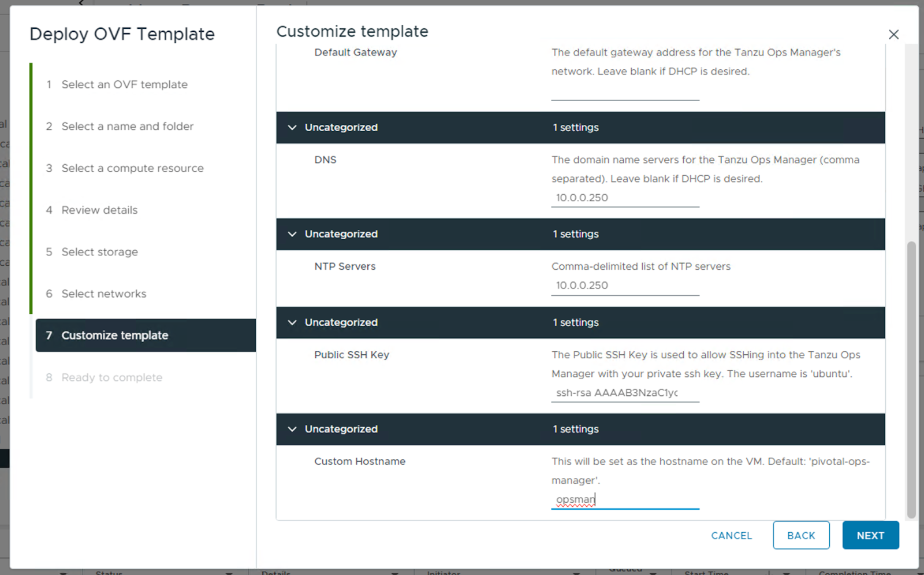The height and width of the screenshot is (575, 924).
Task: Click '1 settings' text in the SSH Key section header
Action: (576, 322)
